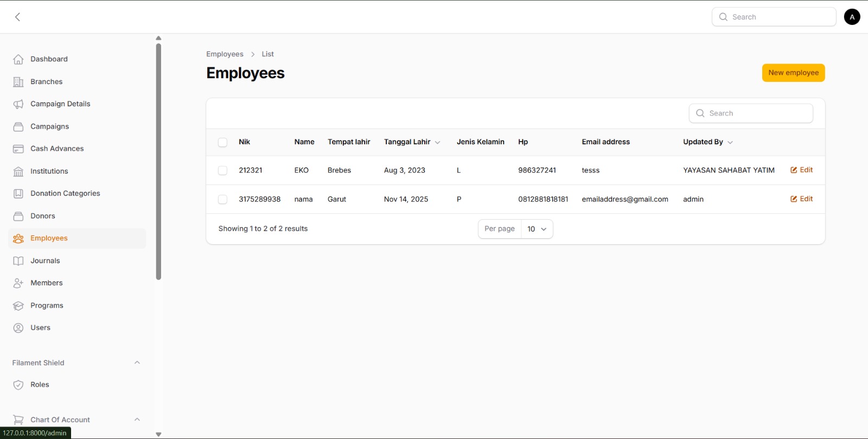Click Edit link for admin row
The height and width of the screenshot is (439, 868).
[801, 199]
